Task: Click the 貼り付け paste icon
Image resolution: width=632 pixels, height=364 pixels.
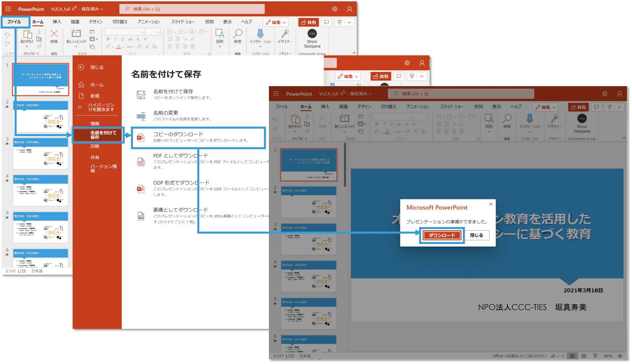Action: click(27, 34)
